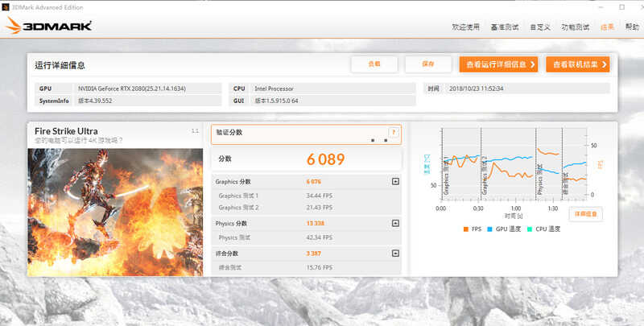Select the highlighted 结果 results tab
Screen dimensions: 644x326
(607, 27)
